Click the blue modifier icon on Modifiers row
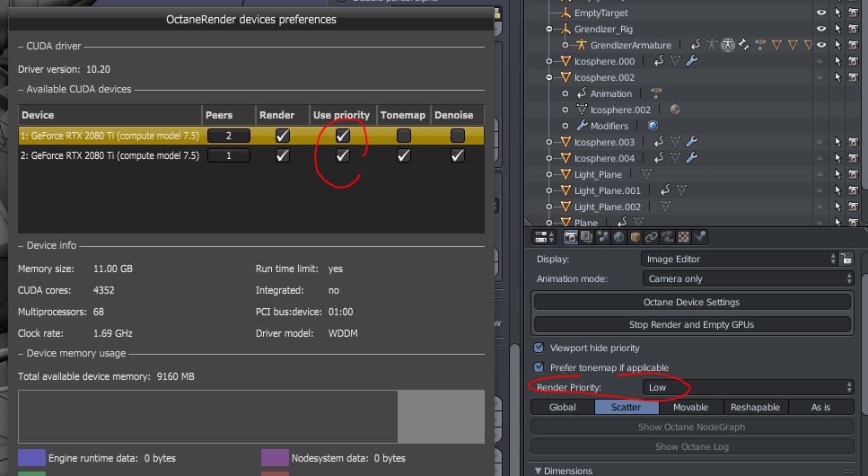The height and width of the screenshot is (476, 868). (x=653, y=126)
